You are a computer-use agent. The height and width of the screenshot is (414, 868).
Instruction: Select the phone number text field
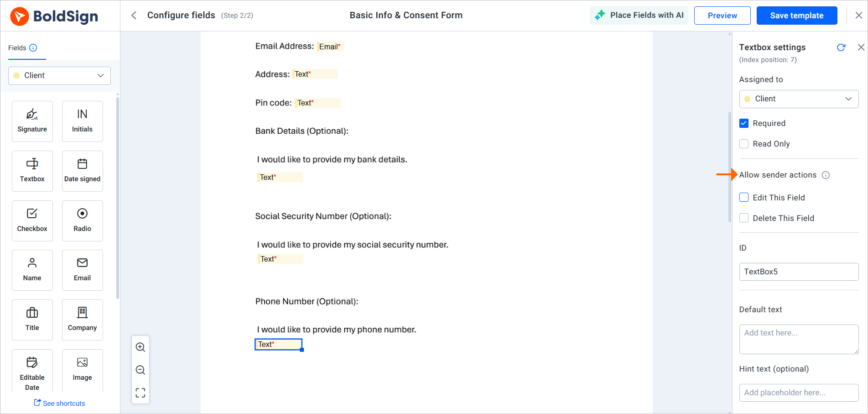(278, 345)
